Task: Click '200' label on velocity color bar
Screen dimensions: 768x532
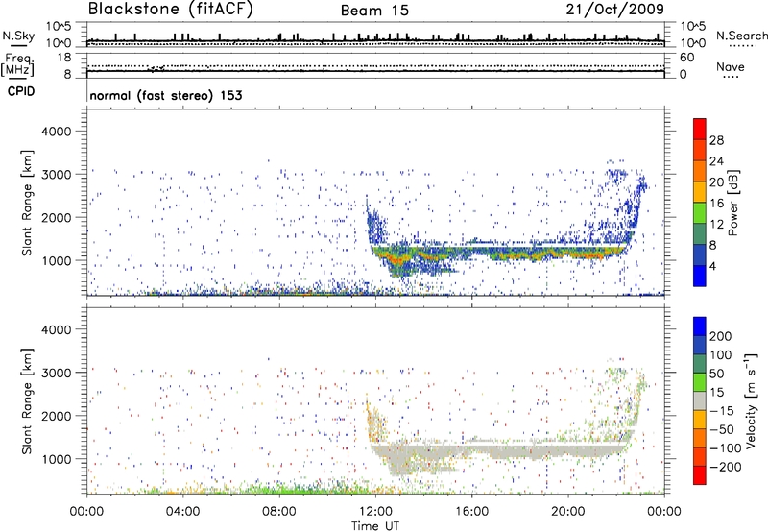Action: tap(721, 336)
